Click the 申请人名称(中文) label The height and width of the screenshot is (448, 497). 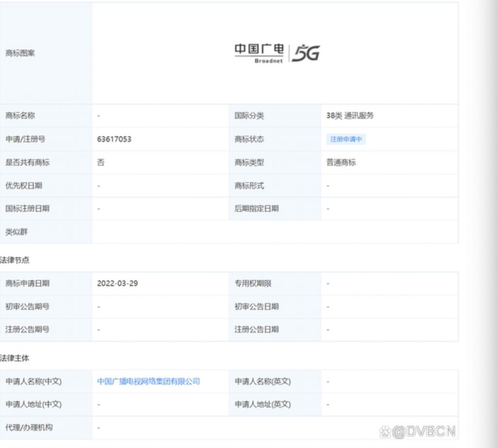pyautogui.click(x=33, y=381)
